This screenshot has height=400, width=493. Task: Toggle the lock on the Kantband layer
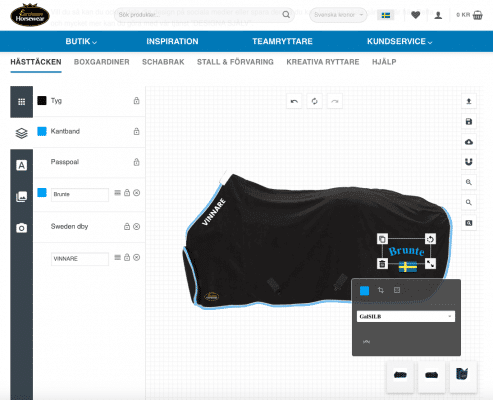[x=136, y=131]
